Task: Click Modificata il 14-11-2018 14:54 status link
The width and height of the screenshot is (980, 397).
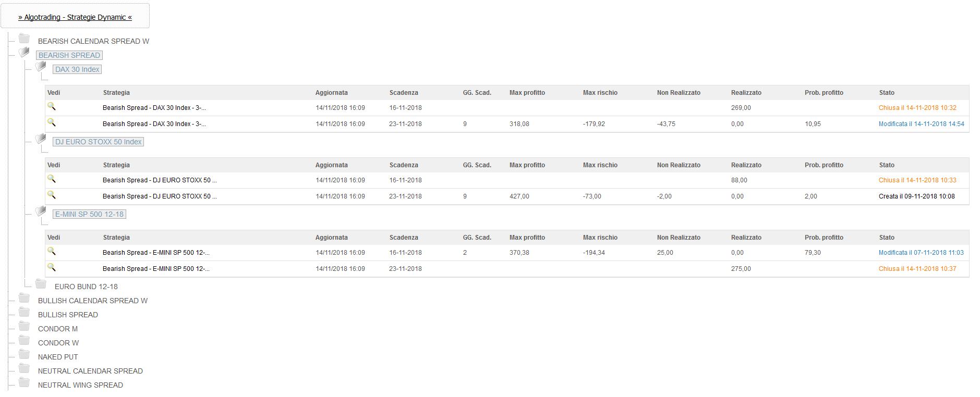Action: pyautogui.click(x=921, y=124)
